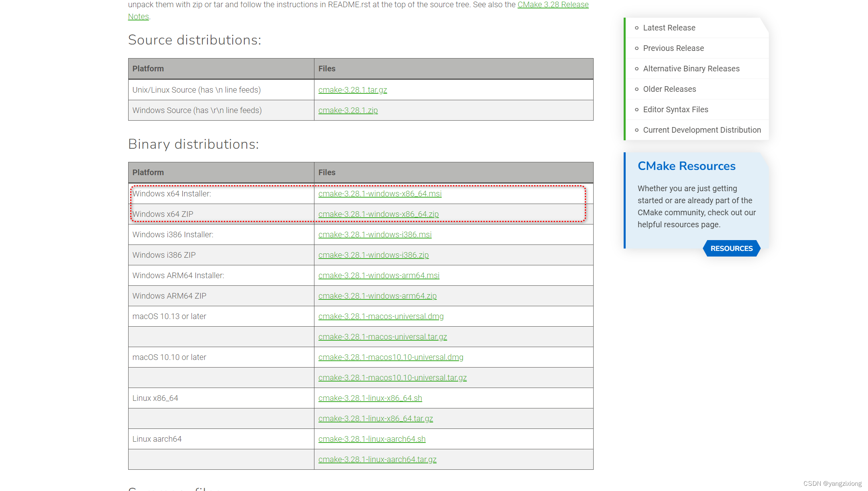This screenshot has width=868, height=491.
Task: Click the 'CMake Resources' heading
Action: coord(687,166)
